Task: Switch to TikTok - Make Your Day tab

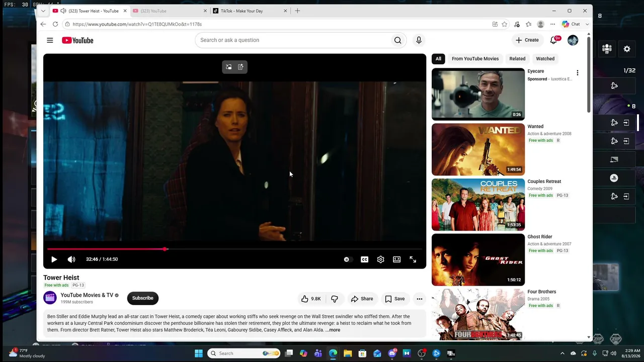Action: [x=250, y=11]
